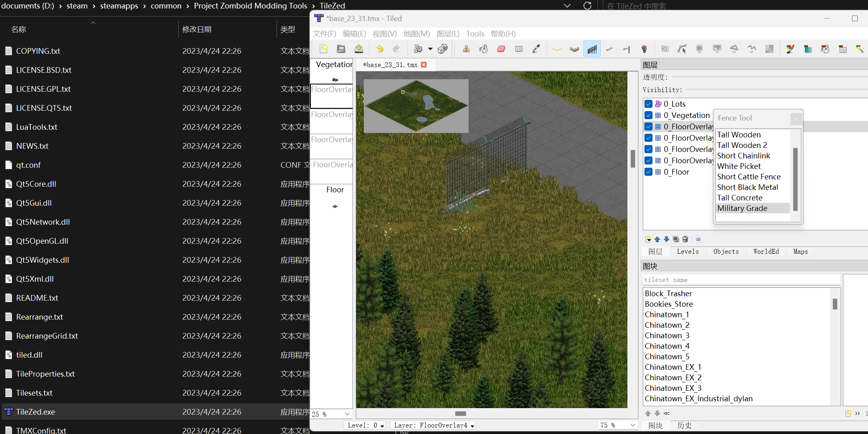Click the overflow chevrons in tileset panel bottom
868x434 pixels.
[857, 413]
